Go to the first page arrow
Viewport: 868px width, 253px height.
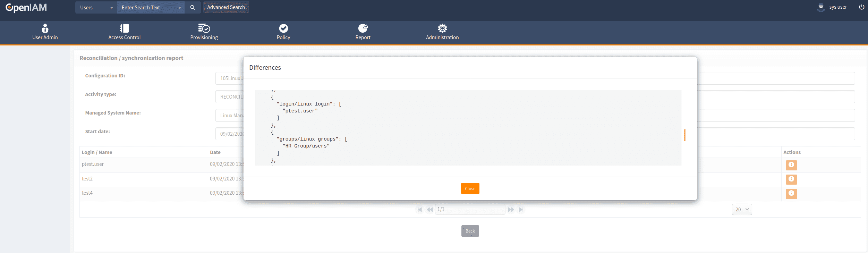point(420,210)
